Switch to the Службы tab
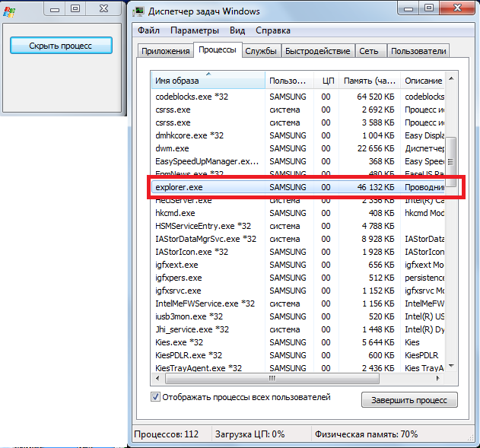Screen dimensions: 480x448 (261, 51)
